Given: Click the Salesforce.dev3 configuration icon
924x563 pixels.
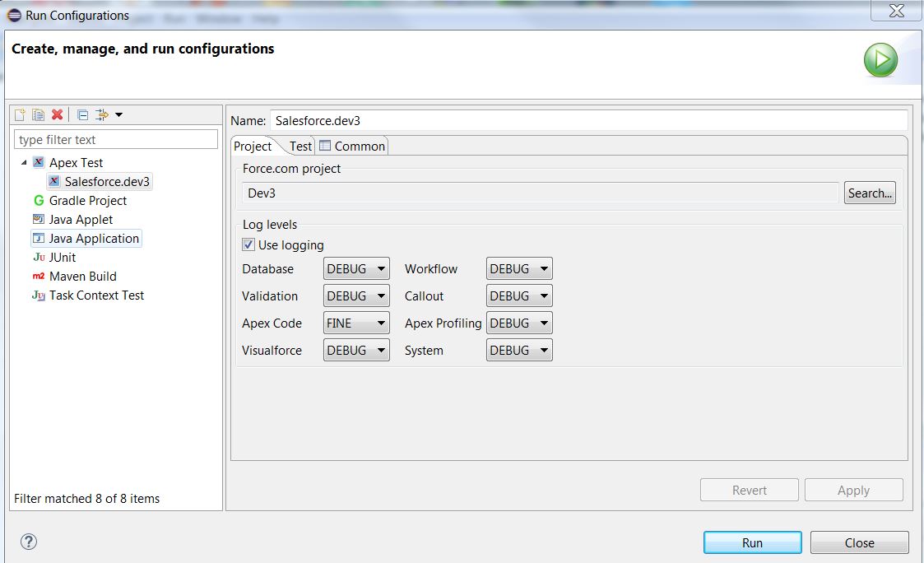Looking at the screenshot, I should click(54, 181).
